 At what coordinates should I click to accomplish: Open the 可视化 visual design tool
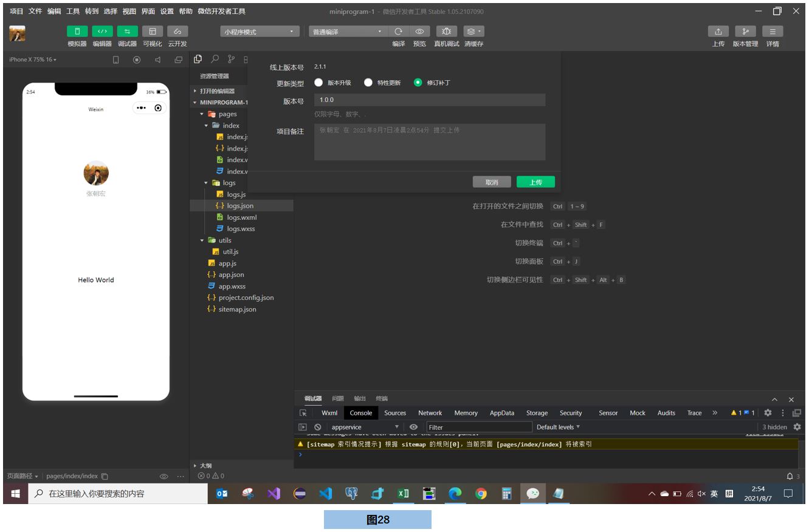[x=153, y=31]
